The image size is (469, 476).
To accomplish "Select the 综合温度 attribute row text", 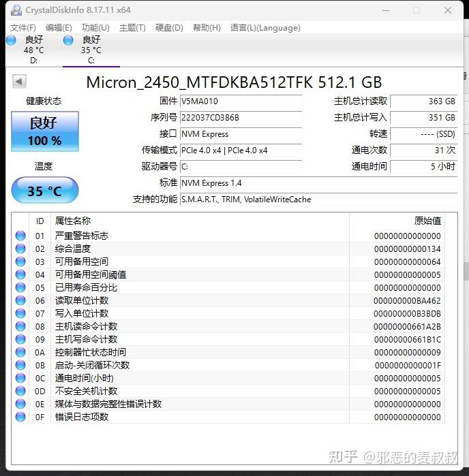I will 73,249.
